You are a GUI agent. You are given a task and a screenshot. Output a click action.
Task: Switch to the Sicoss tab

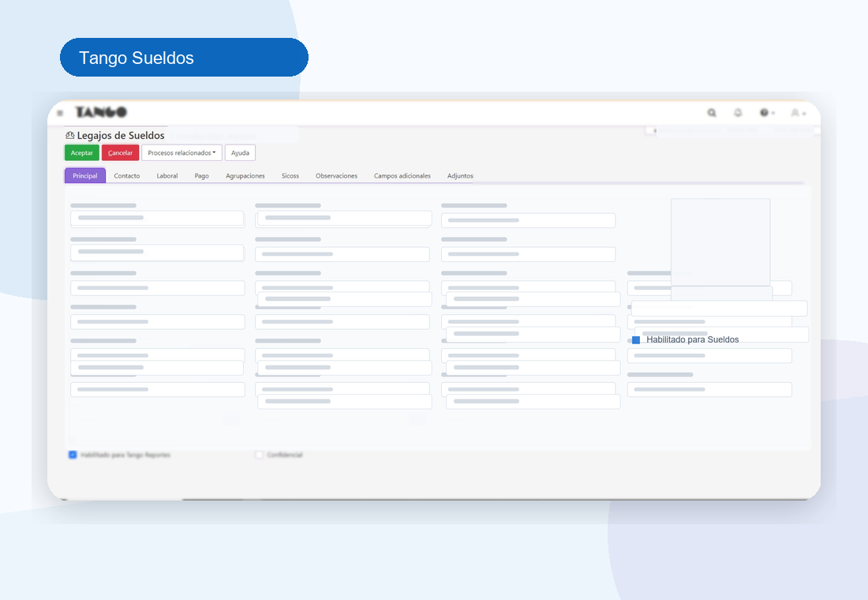[x=290, y=175]
